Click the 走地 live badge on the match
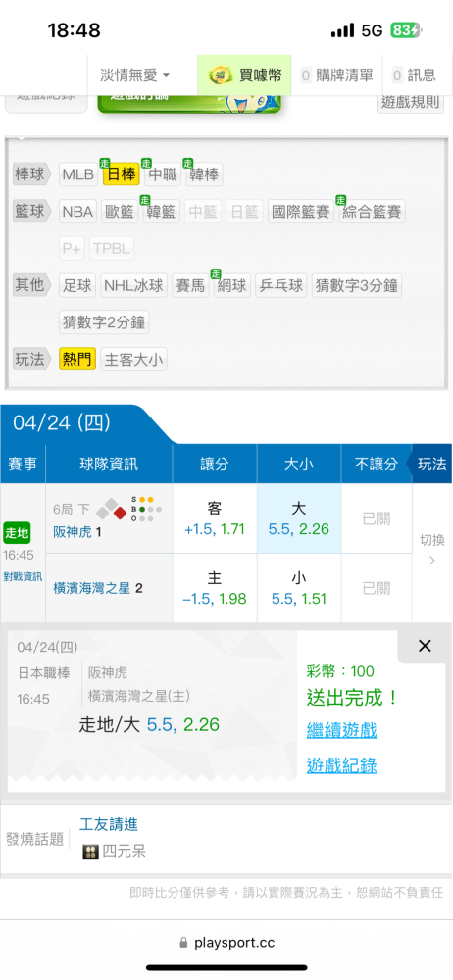453x980 pixels. pyautogui.click(x=16, y=533)
